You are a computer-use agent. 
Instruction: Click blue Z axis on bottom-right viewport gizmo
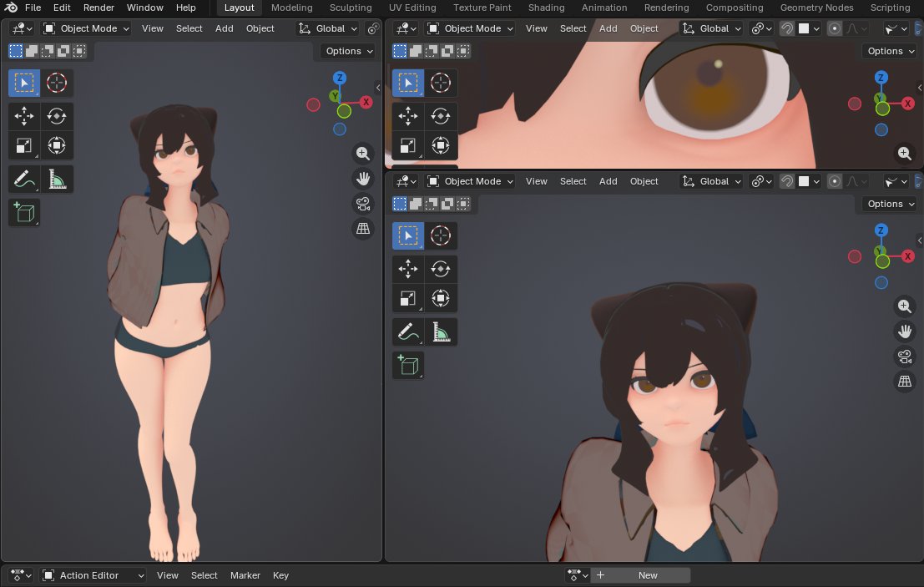click(x=881, y=230)
